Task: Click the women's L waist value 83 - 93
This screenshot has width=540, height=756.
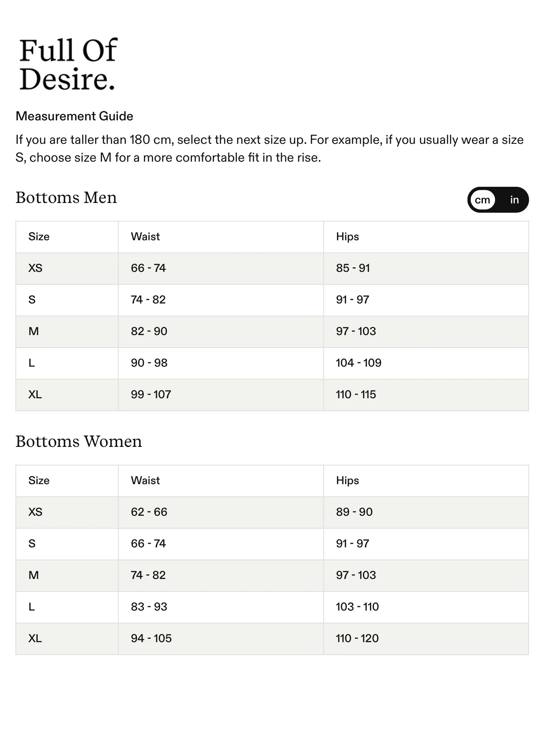Action: point(149,607)
